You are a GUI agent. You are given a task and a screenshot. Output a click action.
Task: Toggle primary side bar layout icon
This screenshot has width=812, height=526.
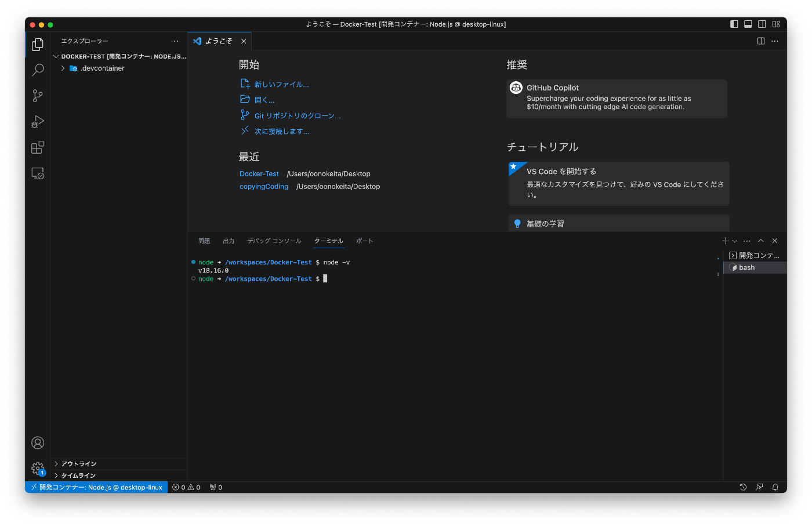coord(734,24)
